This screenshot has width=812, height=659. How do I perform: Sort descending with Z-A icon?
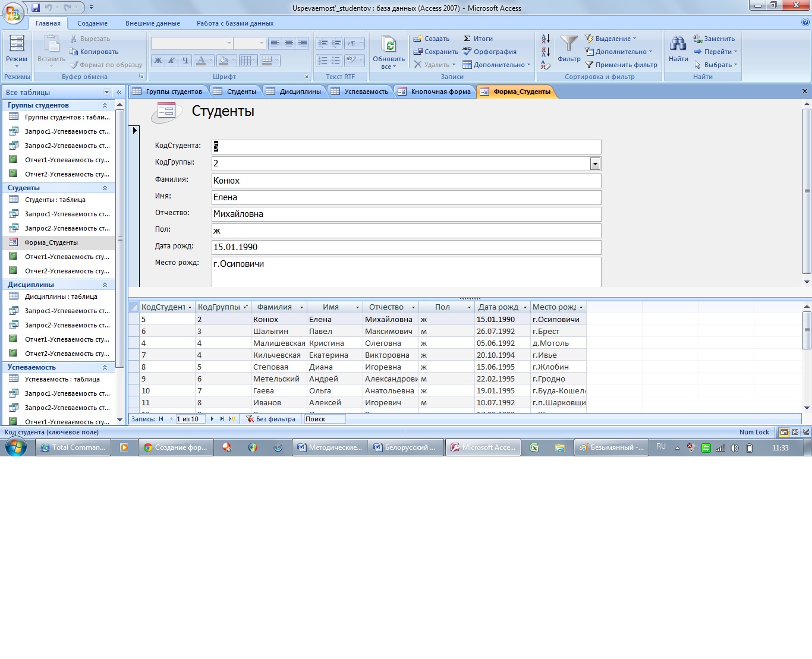coord(546,52)
